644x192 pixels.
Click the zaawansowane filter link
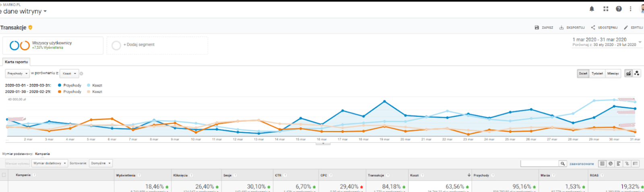point(582,164)
